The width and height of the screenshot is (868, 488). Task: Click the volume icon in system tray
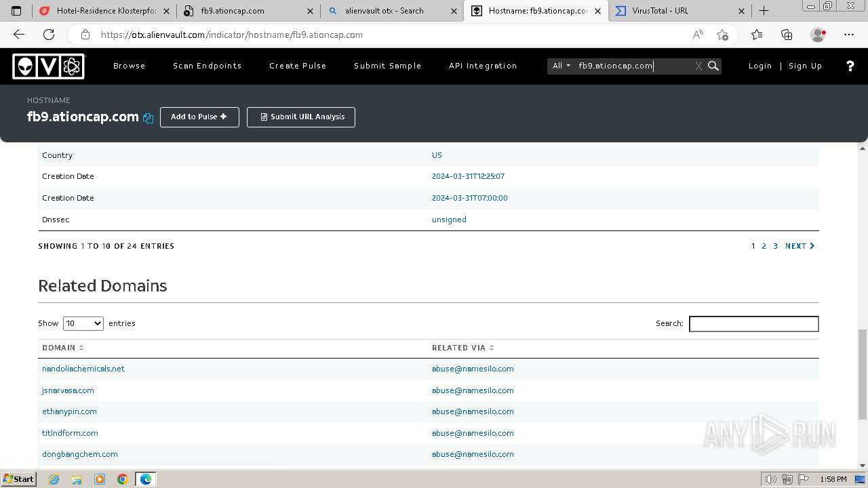[x=771, y=479]
